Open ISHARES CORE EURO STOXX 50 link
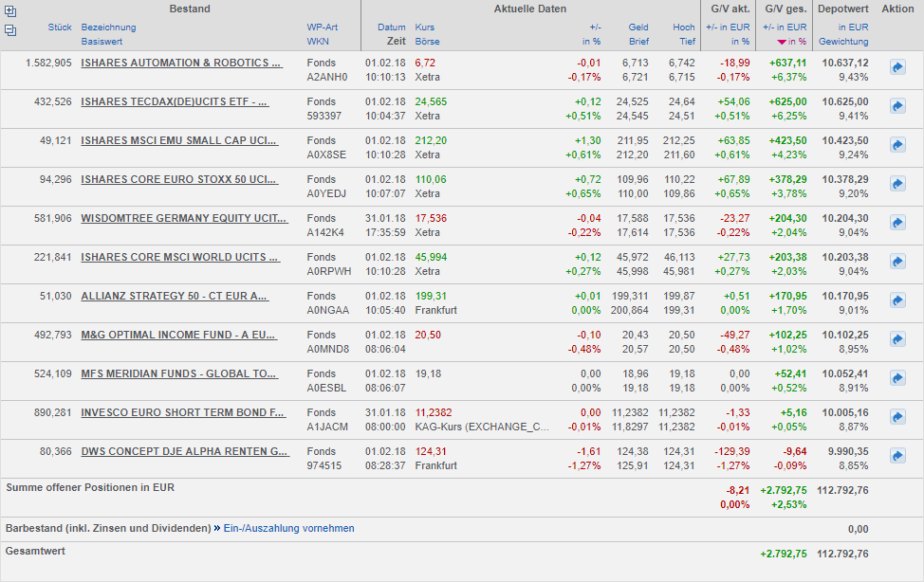924x582 pixels. (178, 179)
